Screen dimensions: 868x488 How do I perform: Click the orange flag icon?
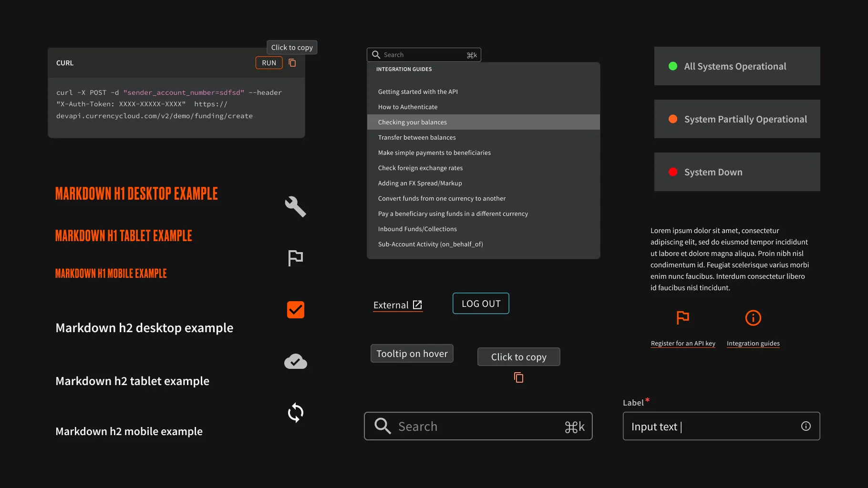[683, 317]
